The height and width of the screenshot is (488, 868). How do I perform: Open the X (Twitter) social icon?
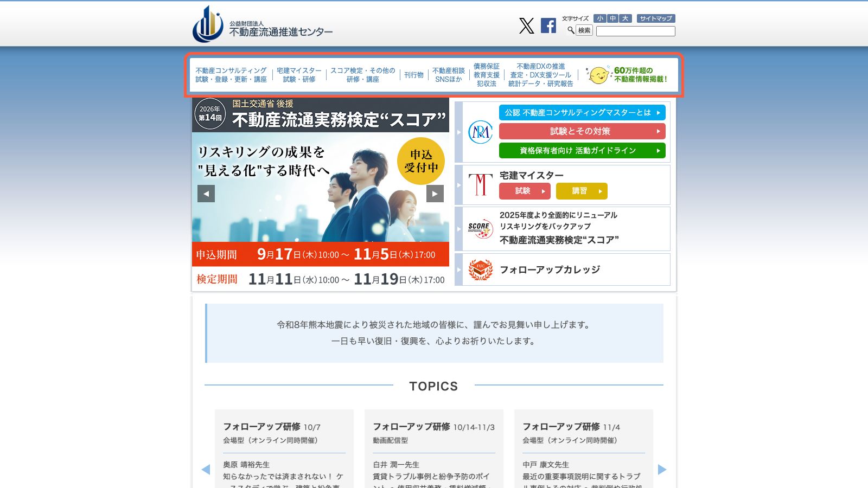click(526, 25)
